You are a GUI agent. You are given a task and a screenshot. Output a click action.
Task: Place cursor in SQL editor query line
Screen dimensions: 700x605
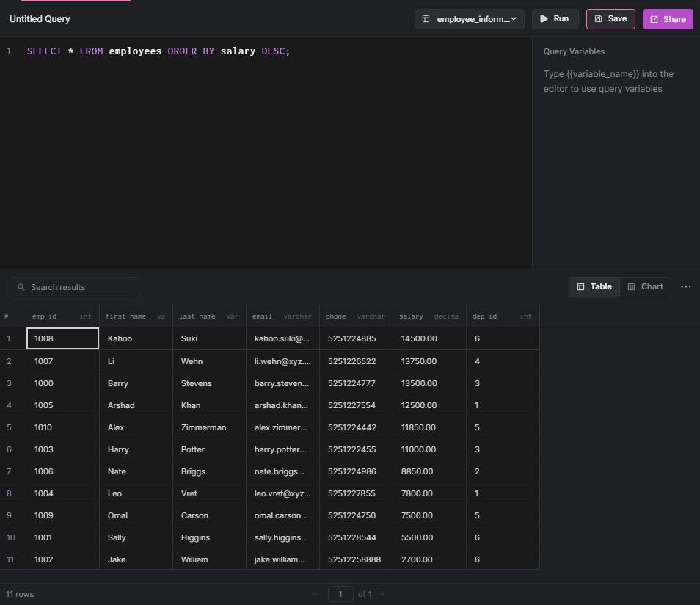click(x=158, y=51)
